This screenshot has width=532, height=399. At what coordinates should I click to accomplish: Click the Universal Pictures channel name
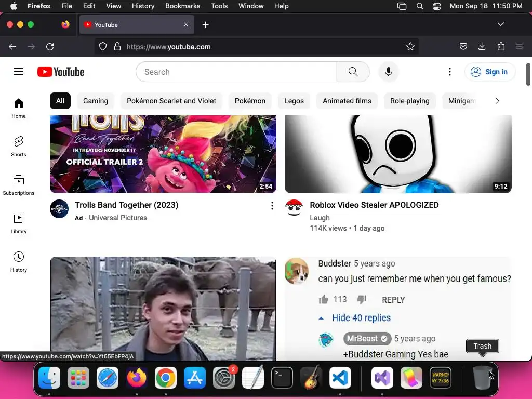118,218
